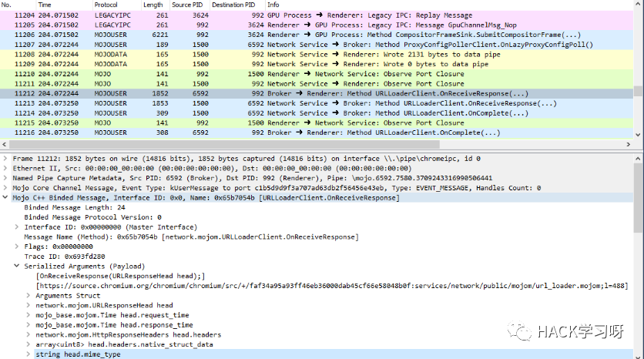Sort by the Destination PID column

click(237, 5)
